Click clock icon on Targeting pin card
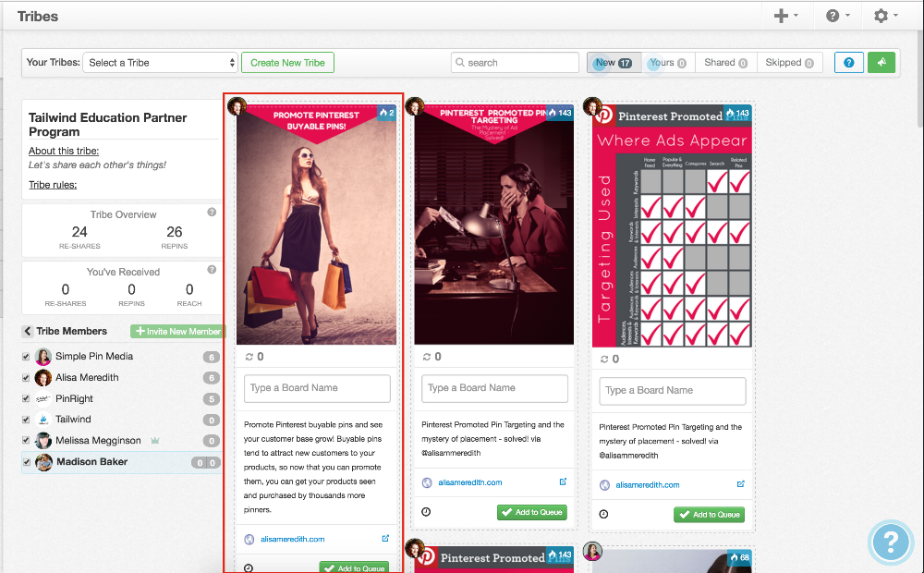The width and height of the screenshot is (924, 573). tap(426, 512)
